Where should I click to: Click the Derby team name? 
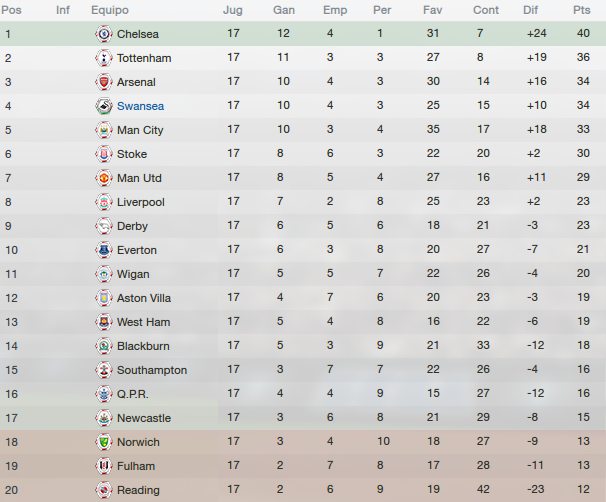132,226
